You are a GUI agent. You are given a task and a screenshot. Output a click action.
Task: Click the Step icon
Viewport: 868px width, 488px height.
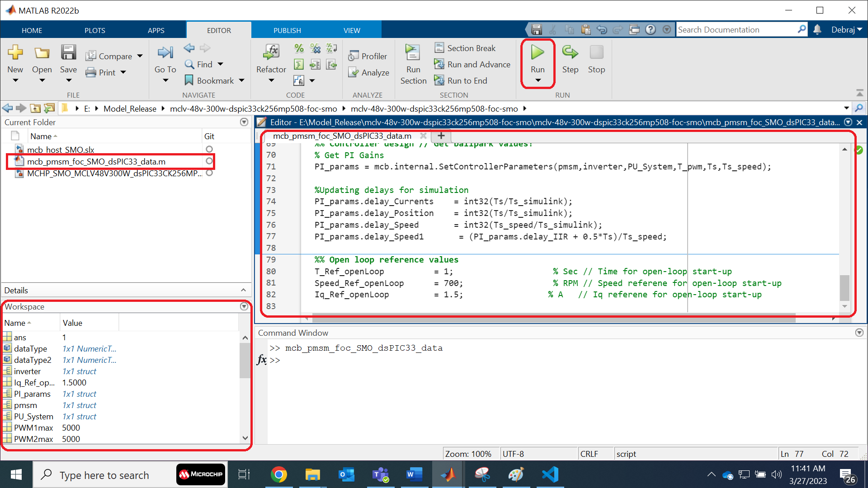pyautogui.click(x=570, y=53)
